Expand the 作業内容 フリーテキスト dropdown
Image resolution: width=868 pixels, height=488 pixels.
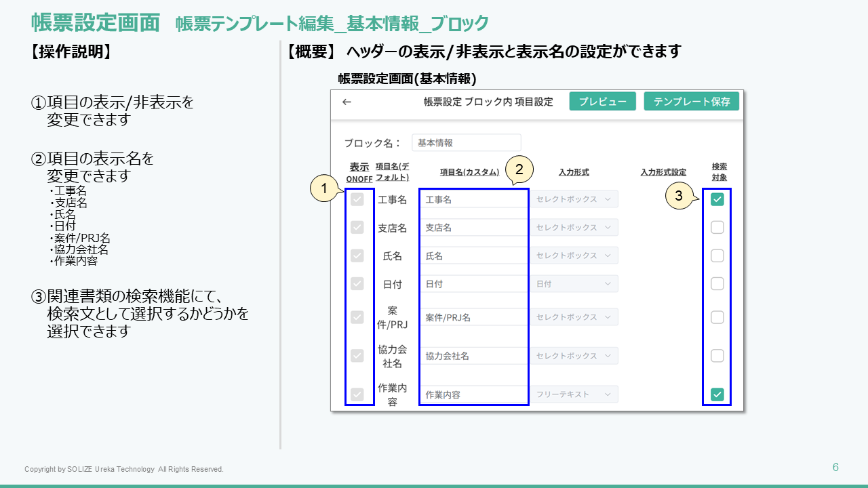coord(574,394)
